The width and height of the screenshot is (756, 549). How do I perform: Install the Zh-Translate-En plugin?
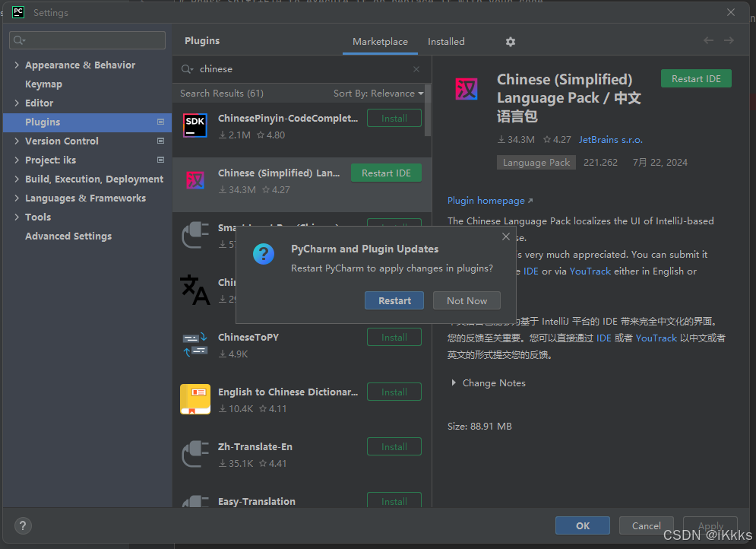pos(394,446)
